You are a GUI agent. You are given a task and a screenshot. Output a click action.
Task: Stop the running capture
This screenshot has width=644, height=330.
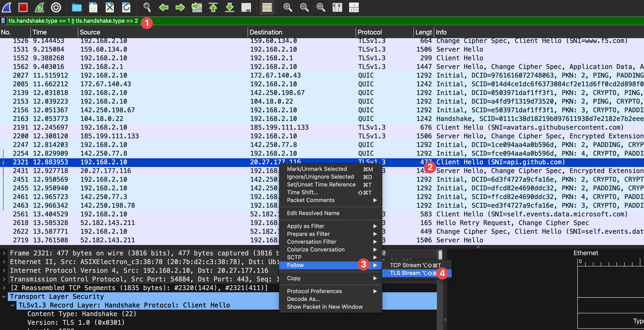click(23, 8)
